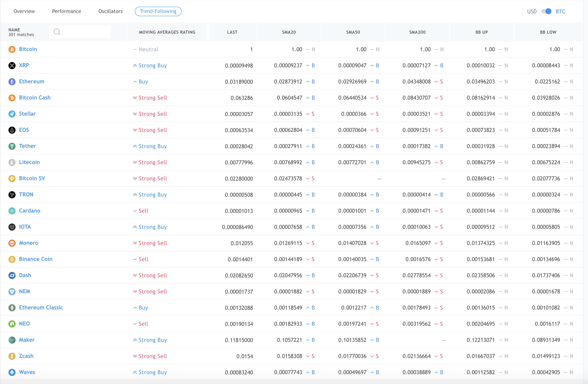Click the Dash coin logo icon

point(12,275)
